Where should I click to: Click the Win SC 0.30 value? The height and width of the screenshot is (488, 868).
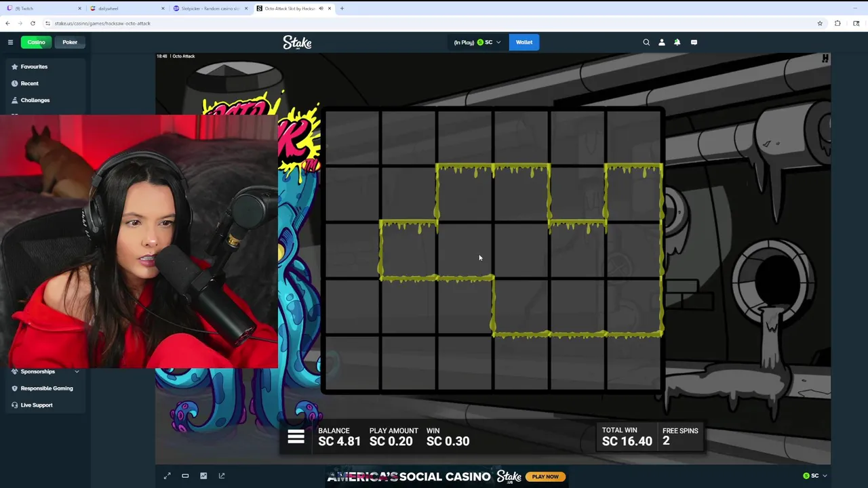pos(448,441)
